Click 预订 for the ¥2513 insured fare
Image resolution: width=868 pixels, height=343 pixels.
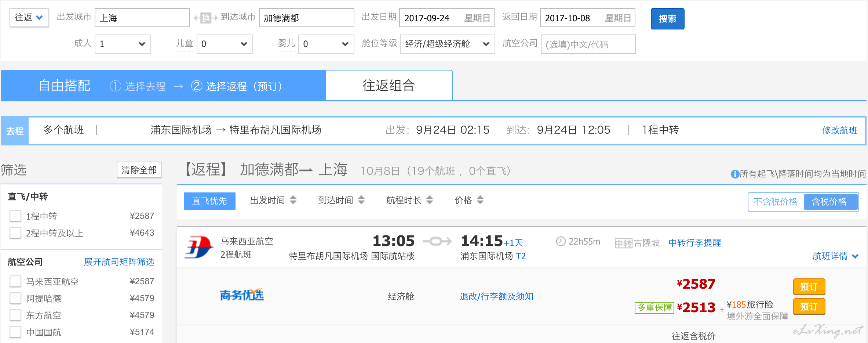click(809, 306)
